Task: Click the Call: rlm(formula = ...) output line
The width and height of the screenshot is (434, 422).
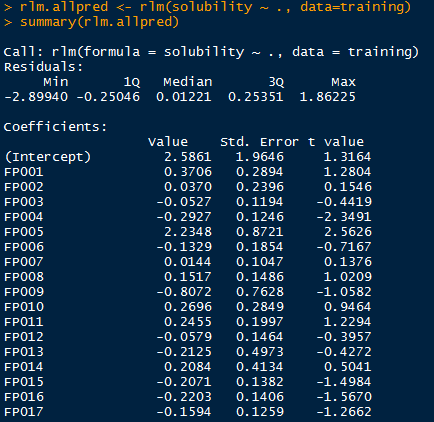Action: pos(211,52)
